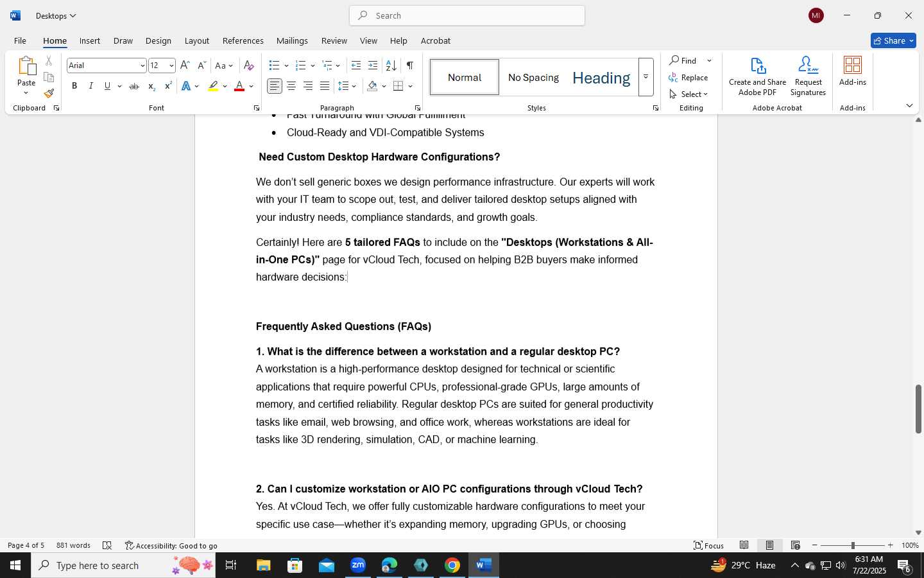The height and width of the screenshot is (578, 924).
Task: Toggle Underline formatting
Action: point(107,86)
